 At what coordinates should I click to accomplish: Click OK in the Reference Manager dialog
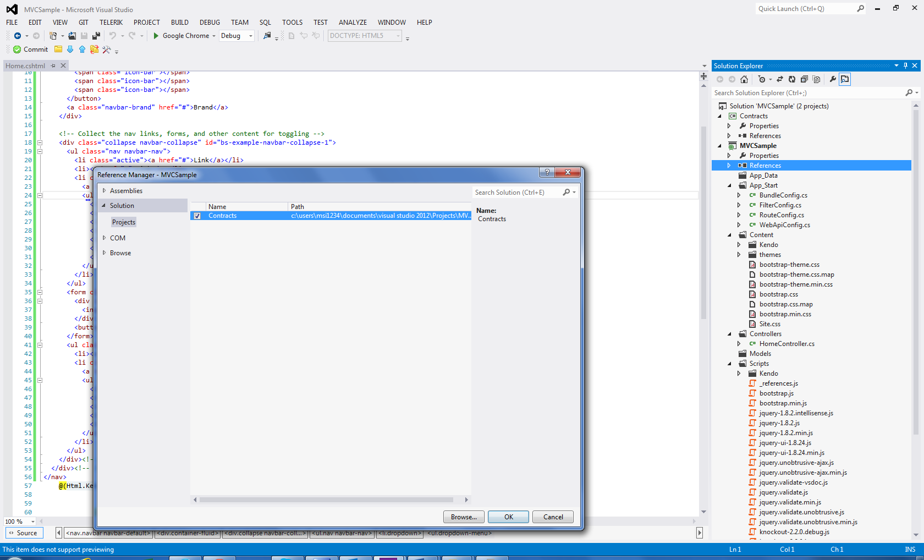[x=508, y=517]
